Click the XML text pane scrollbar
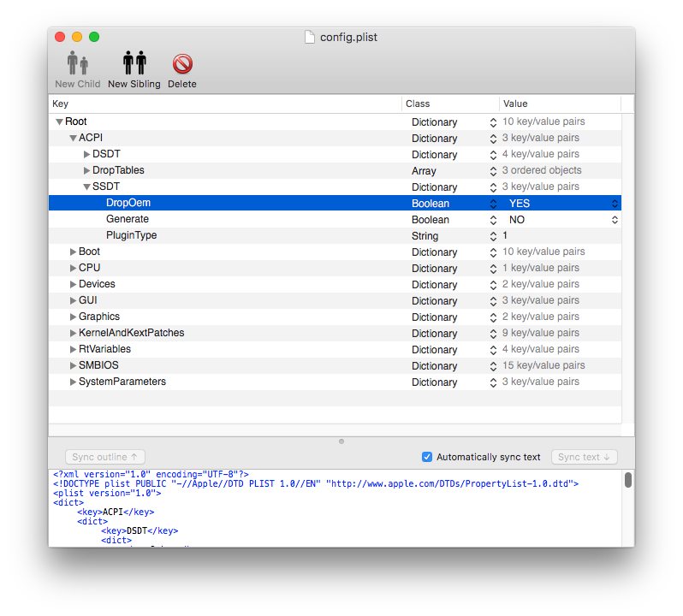This screenshot has height=616, width=683. point(627,480)
